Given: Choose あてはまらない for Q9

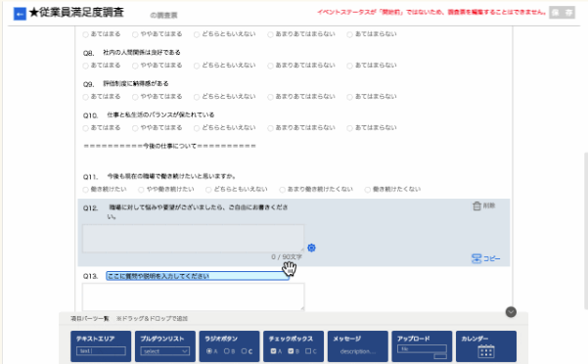Looking at the screenshot, I should pyautogui.click(x=349, y=97).
